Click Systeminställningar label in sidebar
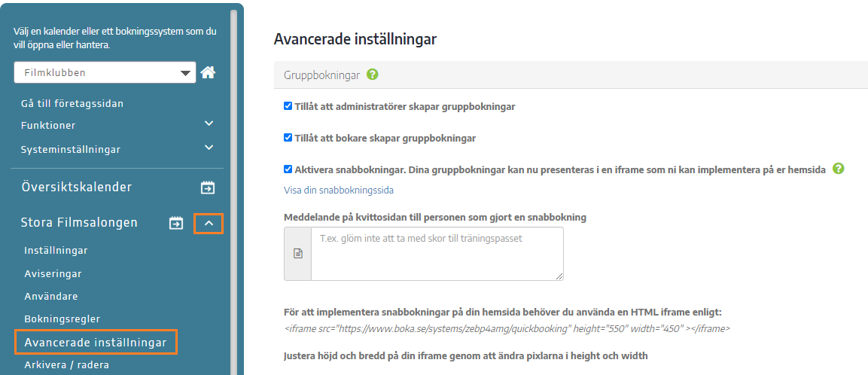Viewport: 868px width, 375px height. (x=70, y=150)
